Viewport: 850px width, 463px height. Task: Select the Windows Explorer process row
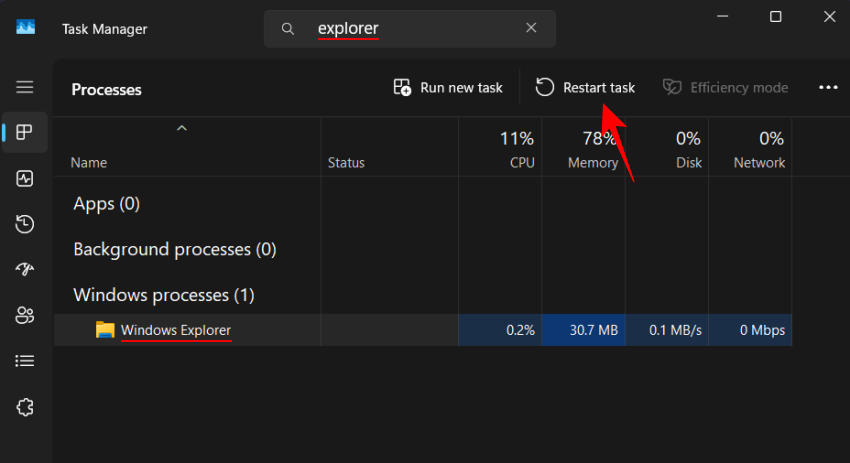click(x=176, y=330)
